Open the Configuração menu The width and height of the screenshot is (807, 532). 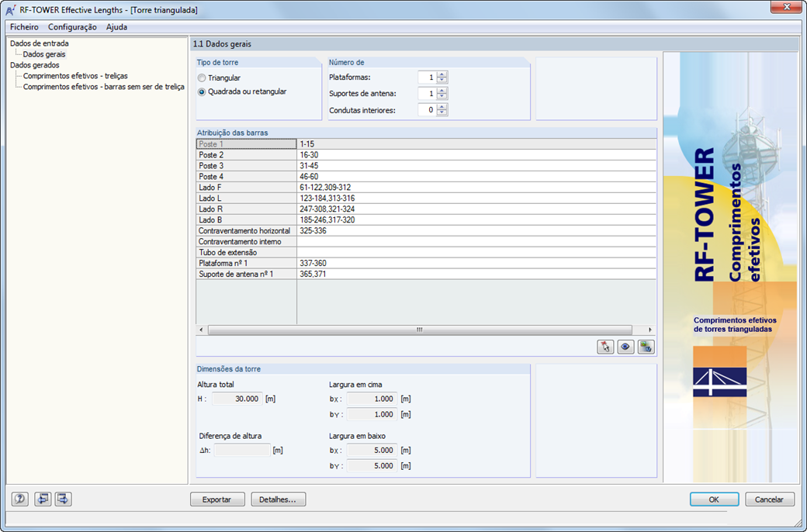72,26
